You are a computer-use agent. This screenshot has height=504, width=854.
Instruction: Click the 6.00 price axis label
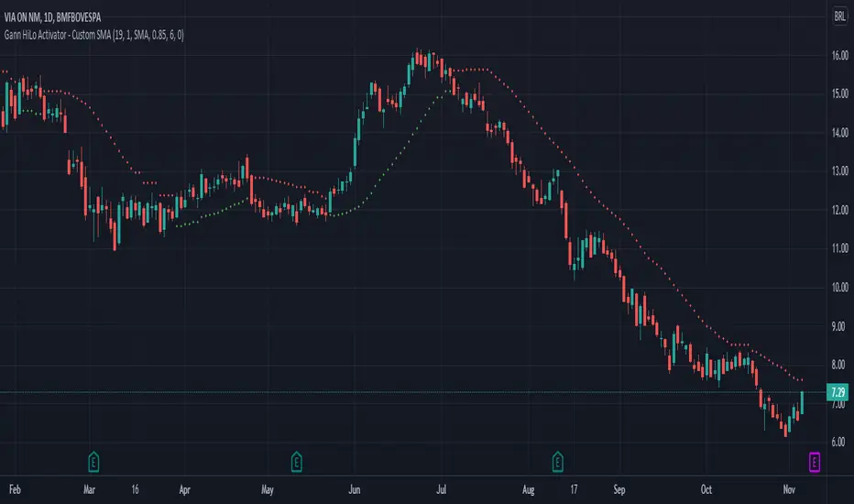coord(840,442)
